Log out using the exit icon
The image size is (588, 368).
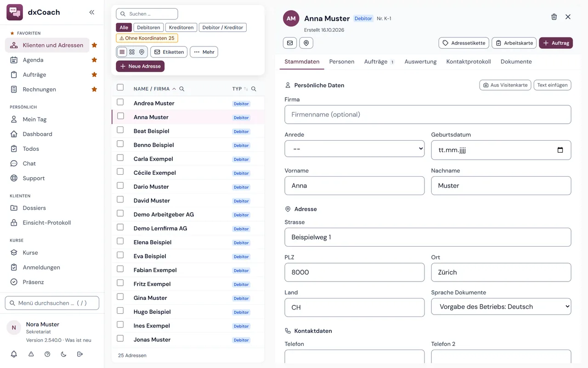coord(80,354)
